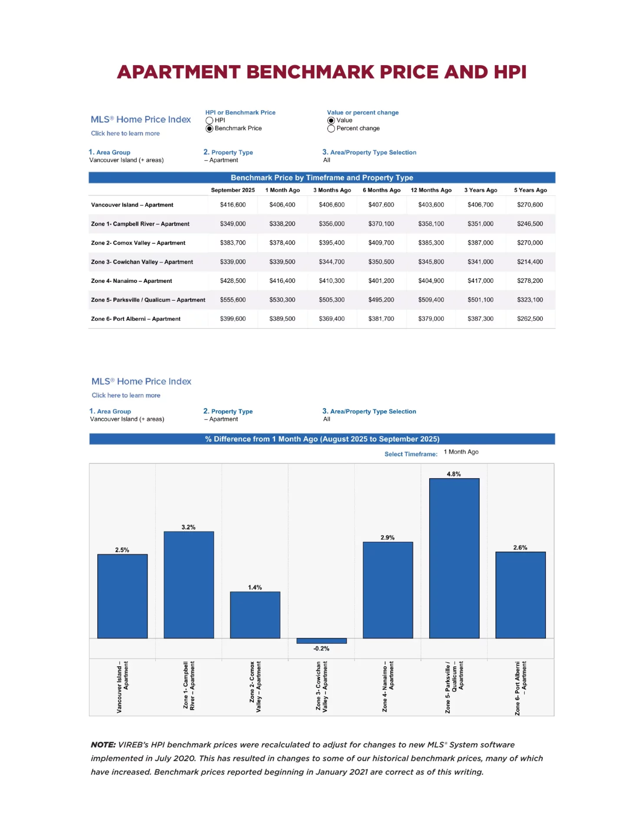Open the learn more link above the bar chart
This screenshot has height=833, width=644.
point(126,396)
